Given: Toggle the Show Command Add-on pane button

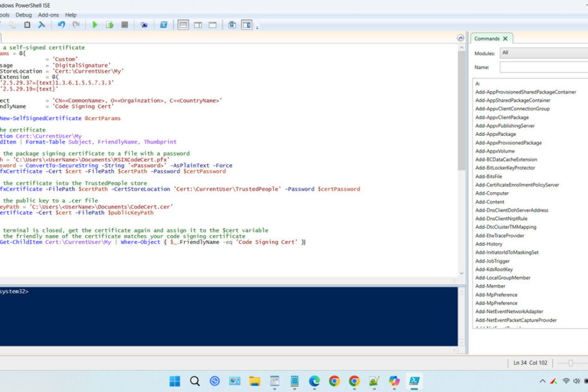Looking at the screenshot, I should (x=246, y=25).
